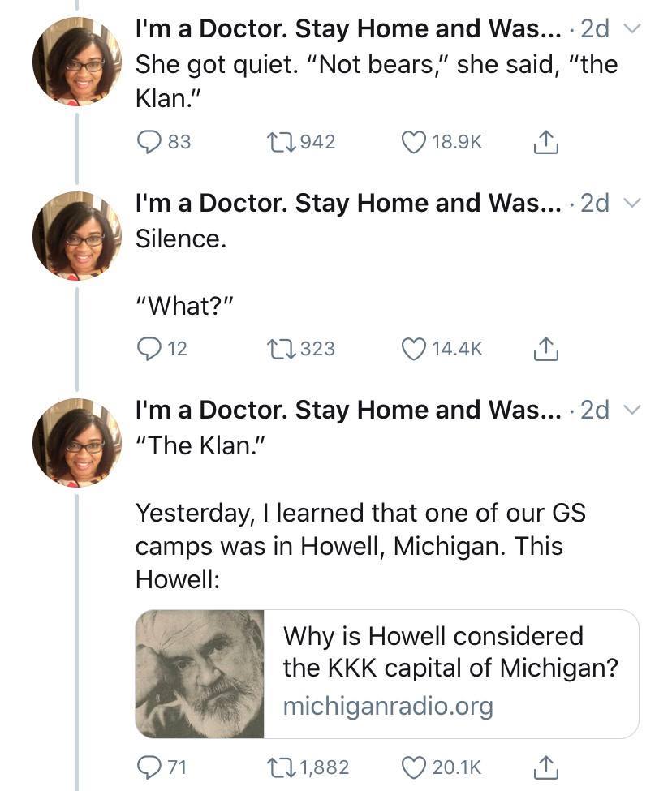Image resolution: width=672 pixels, height=791 pixels.
Task: Open the "Why is Howell considered" article headline
Action: 450,652
